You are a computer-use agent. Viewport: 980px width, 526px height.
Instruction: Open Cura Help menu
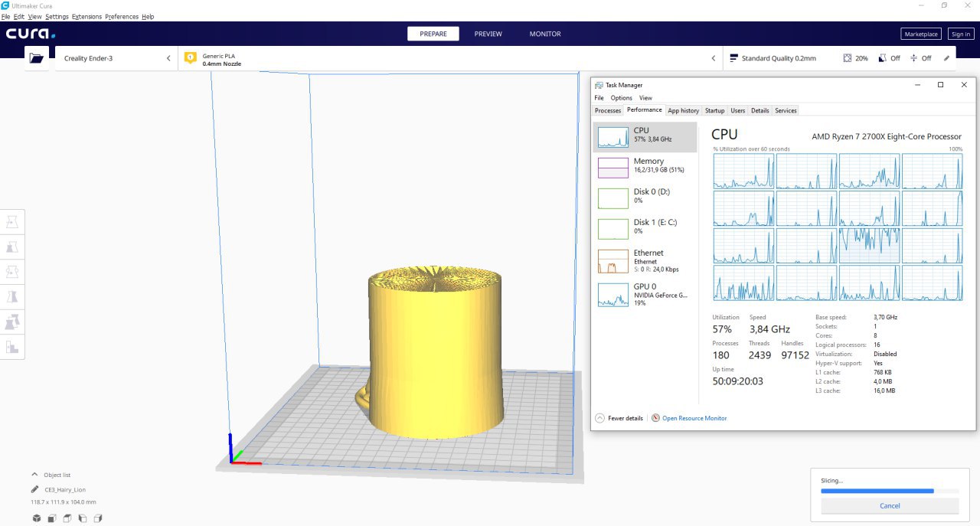148,16
